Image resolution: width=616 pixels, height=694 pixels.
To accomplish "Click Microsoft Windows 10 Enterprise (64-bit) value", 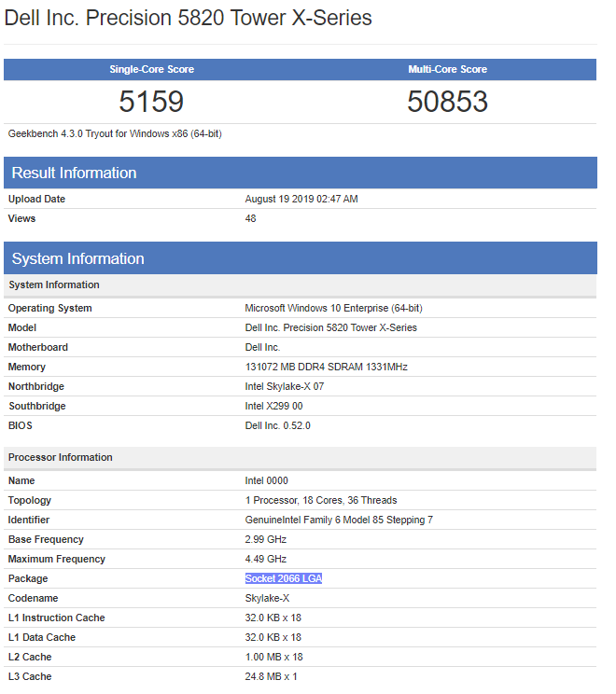I will point(333,308).
